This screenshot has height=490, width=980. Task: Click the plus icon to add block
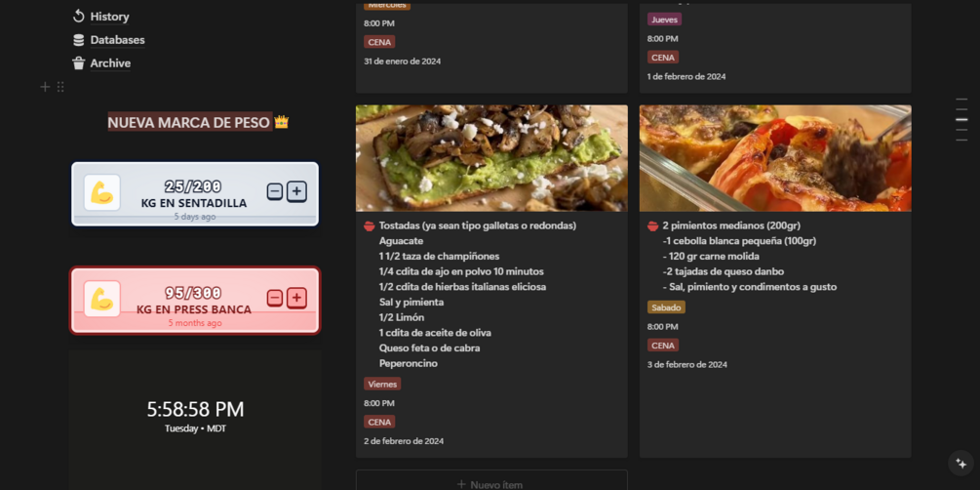pos(45,87)
